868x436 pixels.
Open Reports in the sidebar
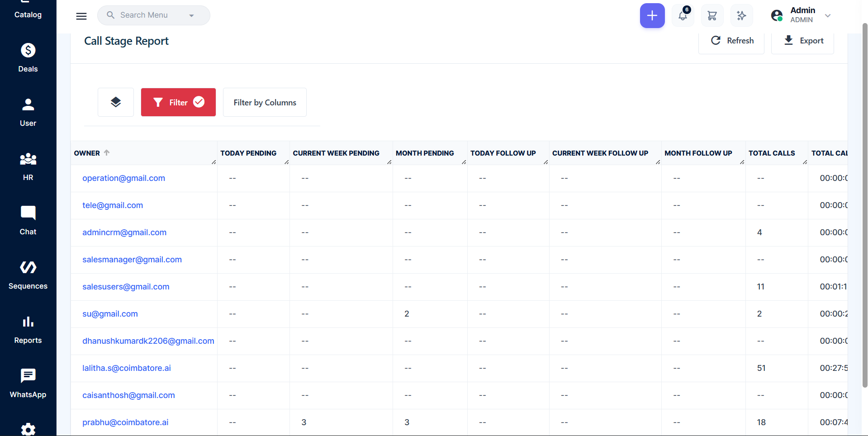tap(28, 329)
